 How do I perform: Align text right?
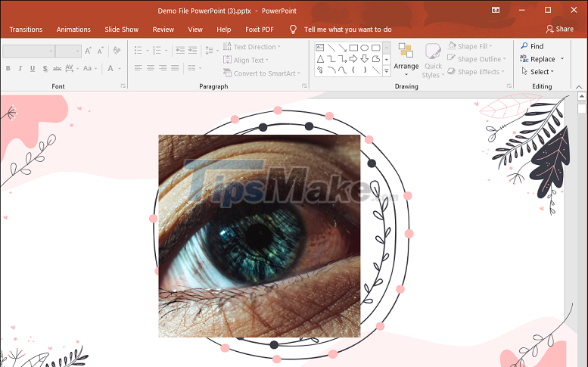click(163, 68)
